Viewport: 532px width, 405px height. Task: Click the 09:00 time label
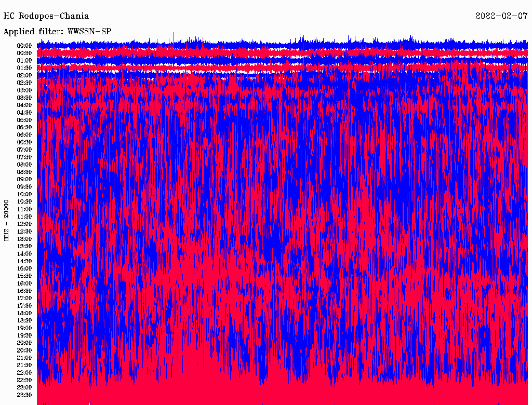tap(24, 180)
